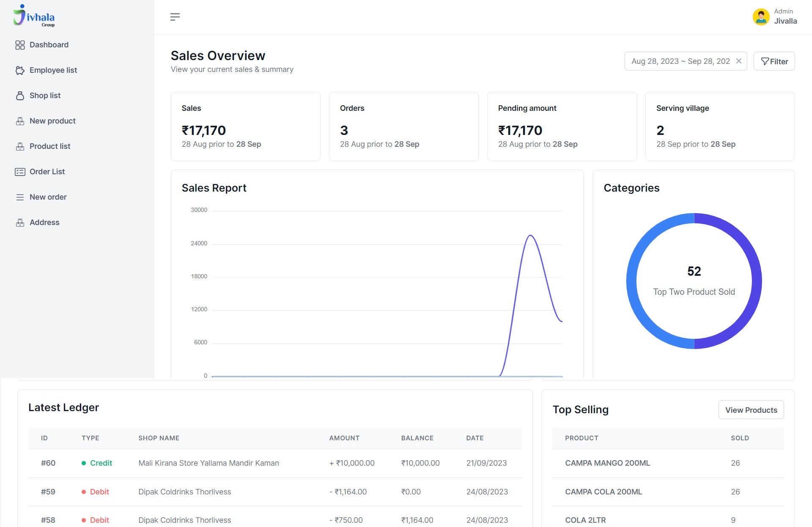Click the New product box icon
Viewport: 812px width, 527px height.
click(20, 121)
